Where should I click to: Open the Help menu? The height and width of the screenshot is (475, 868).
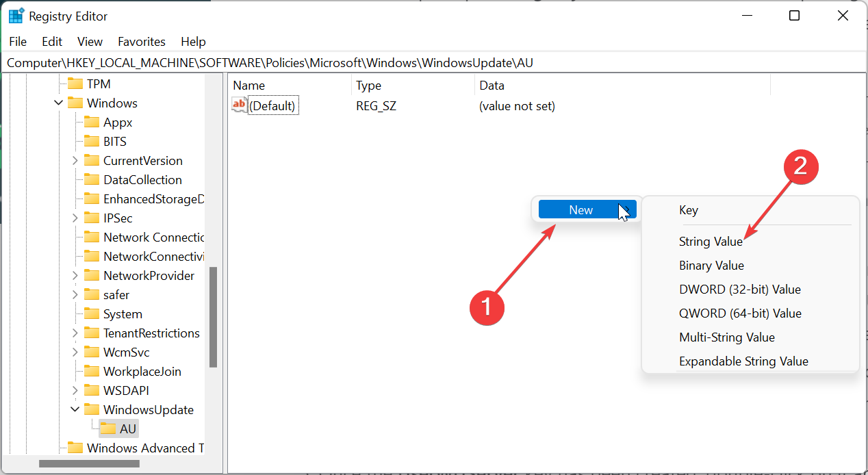(x=193, y=42)
